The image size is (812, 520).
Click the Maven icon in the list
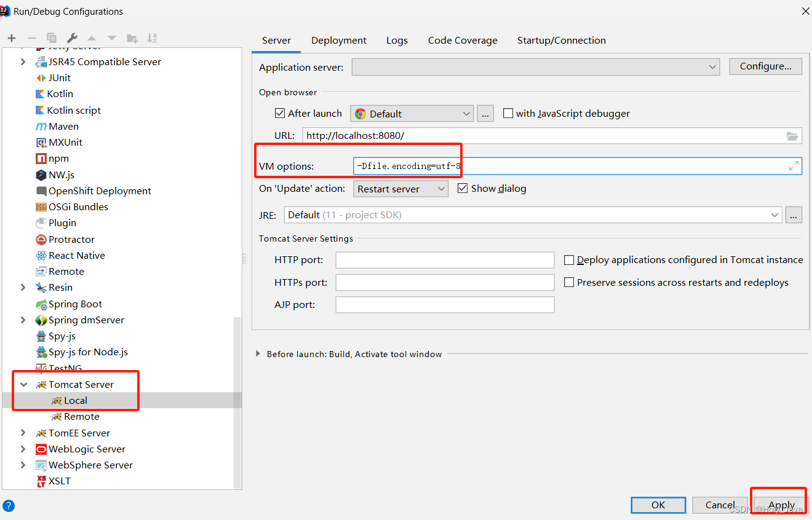click(41, 127)
